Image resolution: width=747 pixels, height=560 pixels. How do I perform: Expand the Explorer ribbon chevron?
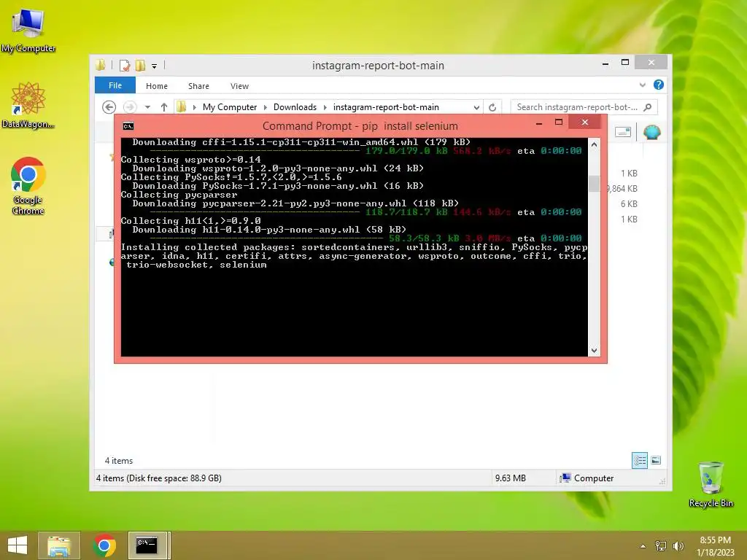(642, 85)
